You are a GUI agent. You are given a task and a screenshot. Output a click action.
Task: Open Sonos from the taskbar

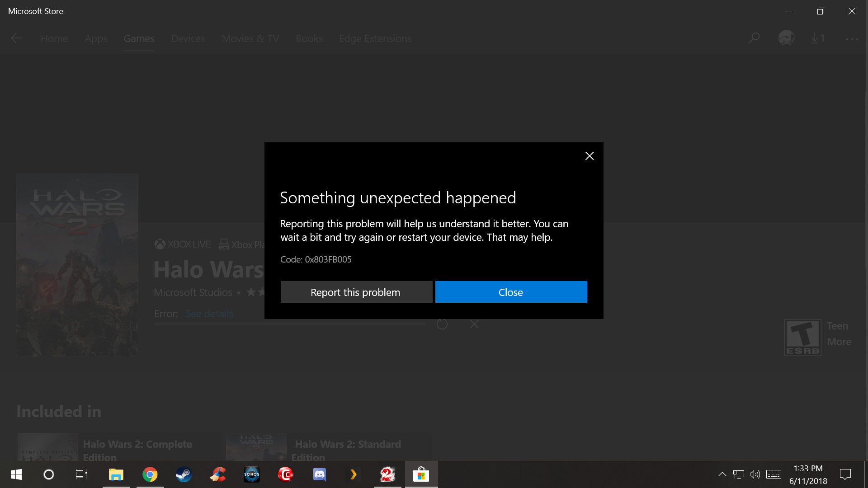pyautogui.click(x=252, y=474)
